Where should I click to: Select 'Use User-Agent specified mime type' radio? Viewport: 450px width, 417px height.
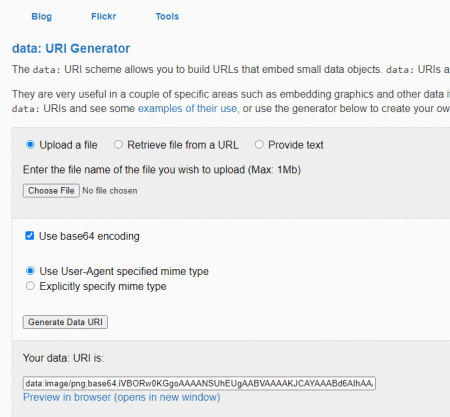tap(30, 271)
